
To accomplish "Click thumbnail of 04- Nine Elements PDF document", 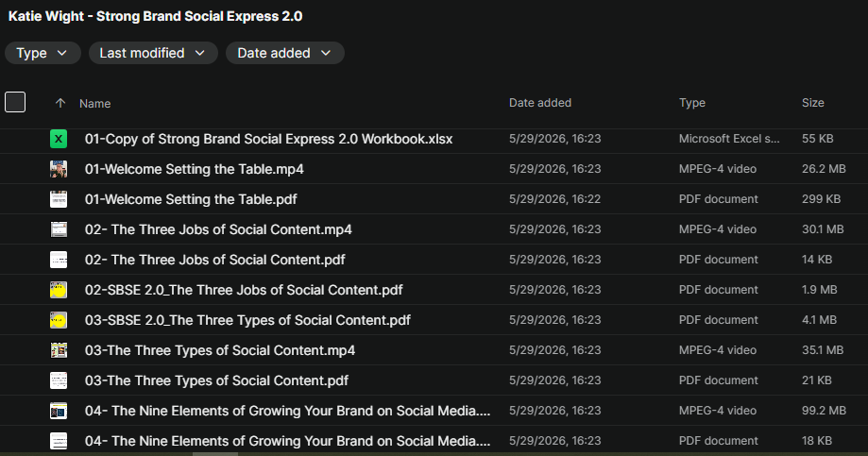I will [x=59, y=441].
